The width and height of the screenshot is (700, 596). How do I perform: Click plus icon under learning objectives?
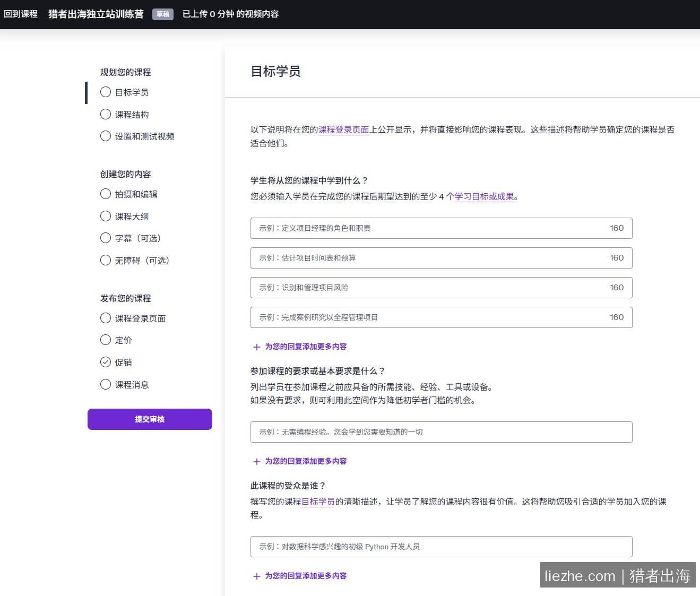pyautogui.click(x=257, y=347)
